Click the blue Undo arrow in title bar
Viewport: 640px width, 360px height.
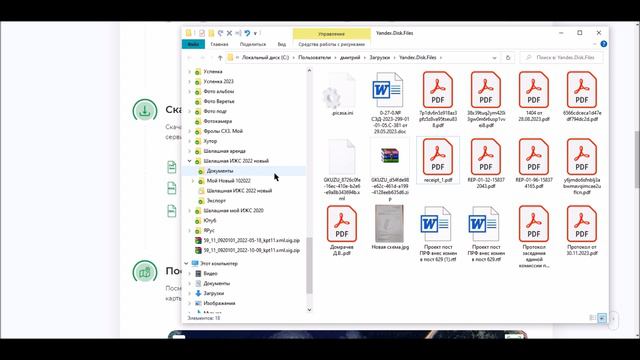[x=247, y=33]
